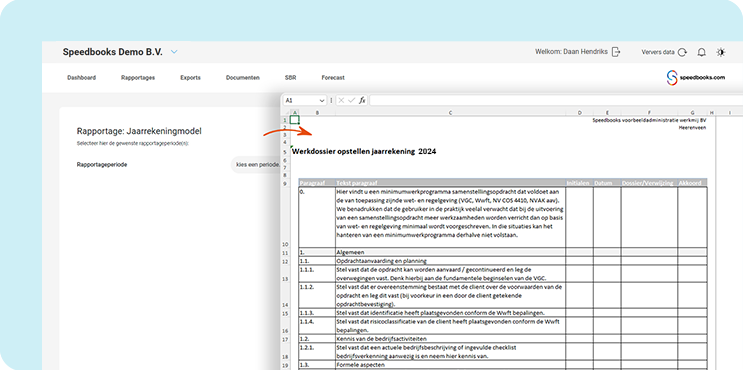Click the 'Initialen' header cell

pos(580,183)
